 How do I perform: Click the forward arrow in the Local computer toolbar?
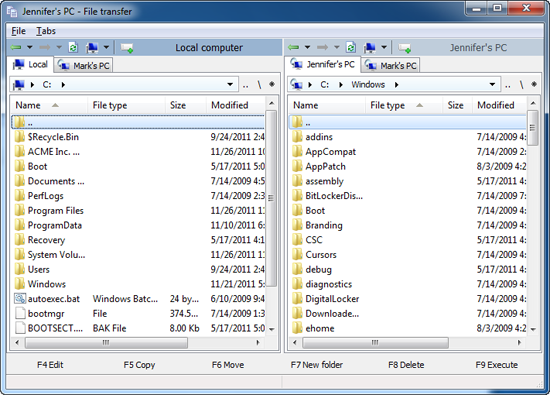45,47
